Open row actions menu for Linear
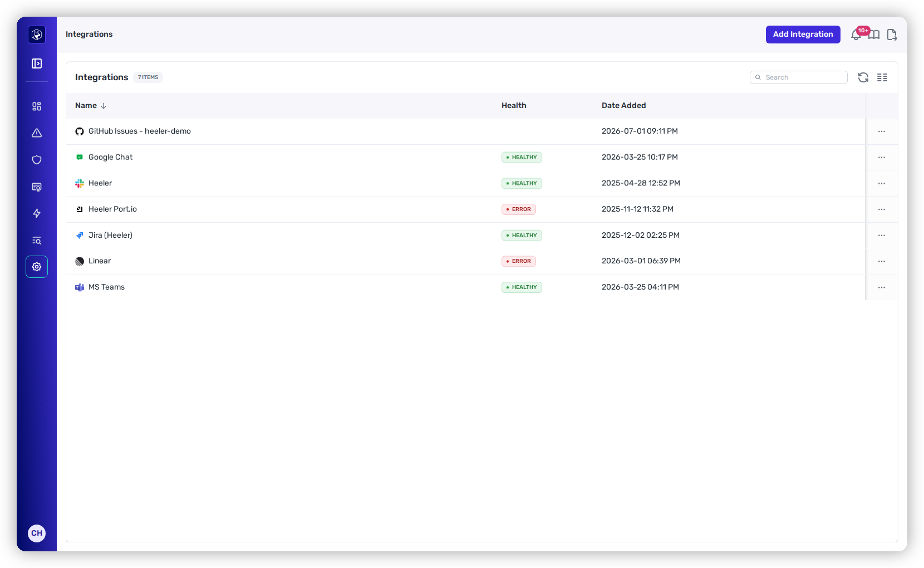The height and width of the screenshot is (568, 924). point(882,261)
